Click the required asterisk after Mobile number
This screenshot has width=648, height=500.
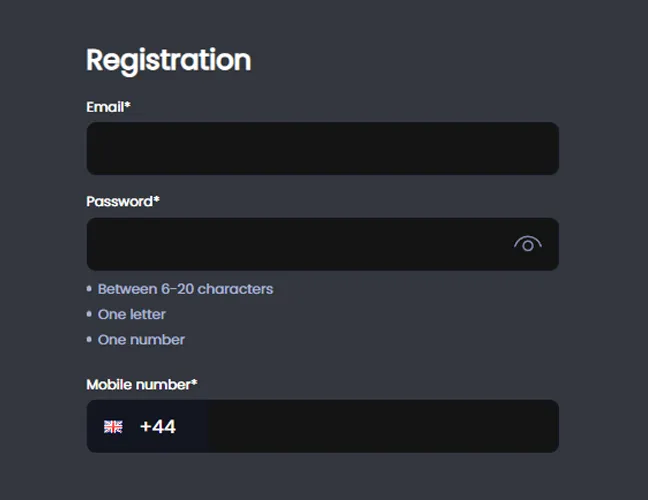(x=194, y=382)
